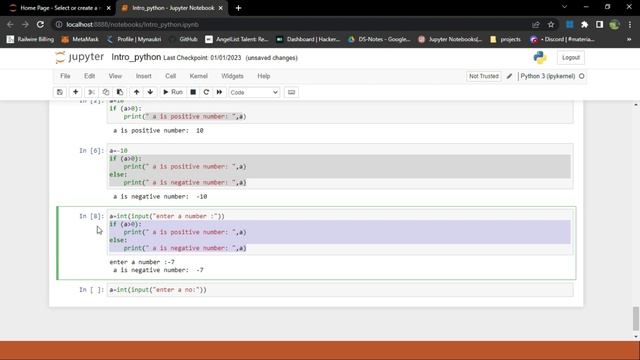Screen dimensions: 640x360
Task: Open the command palette keyboard icon
Action: (291, 92)
